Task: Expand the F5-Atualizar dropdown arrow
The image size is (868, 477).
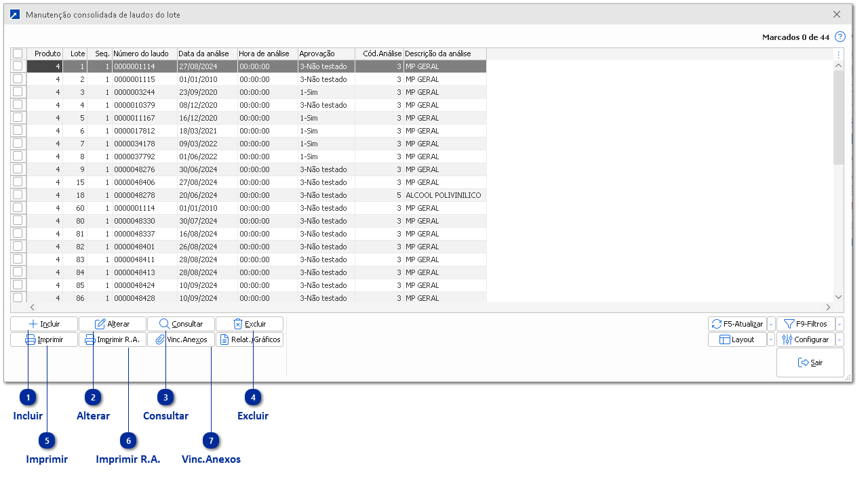Action: (771, 324)
